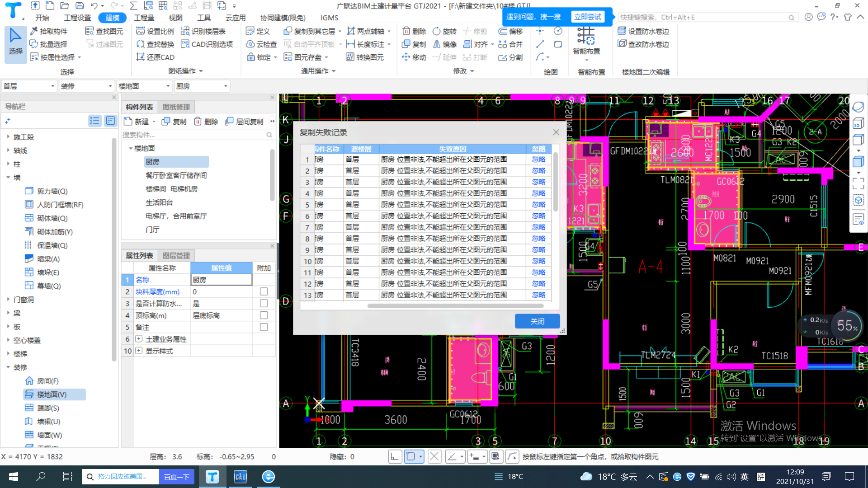Select the 镜像 mirror tool
Image resolution: width=868 pixels, height=488 pixels.
[x=445, y=44]
